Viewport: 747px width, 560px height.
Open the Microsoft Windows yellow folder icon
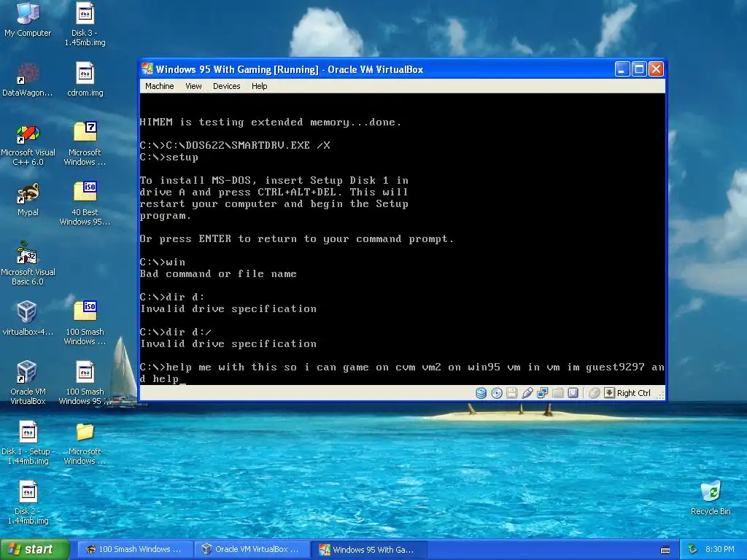click(85, 443)
